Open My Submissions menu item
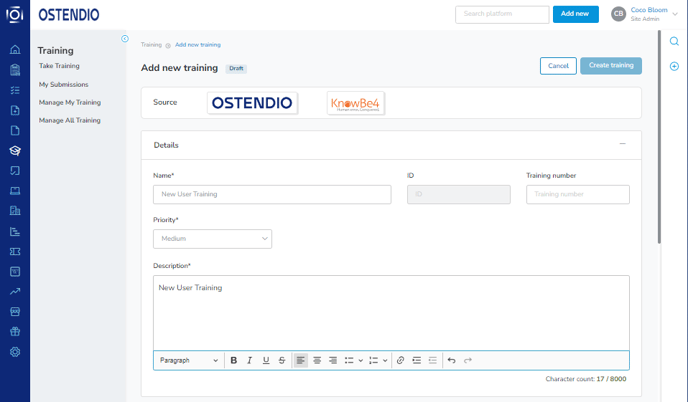This screenshot has height=402, width=688. point(63,84)
